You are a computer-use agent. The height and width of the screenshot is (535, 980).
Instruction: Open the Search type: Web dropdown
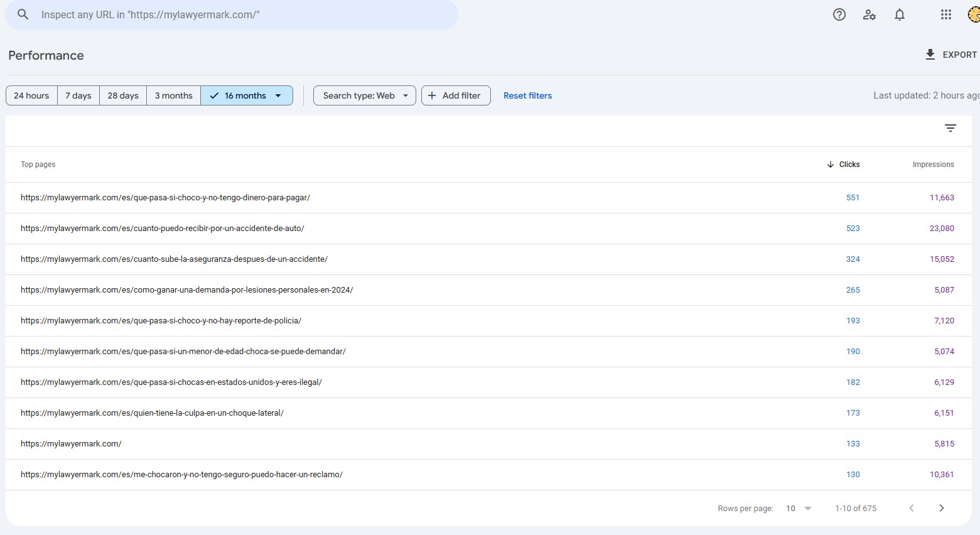click(x=364, y=95)
